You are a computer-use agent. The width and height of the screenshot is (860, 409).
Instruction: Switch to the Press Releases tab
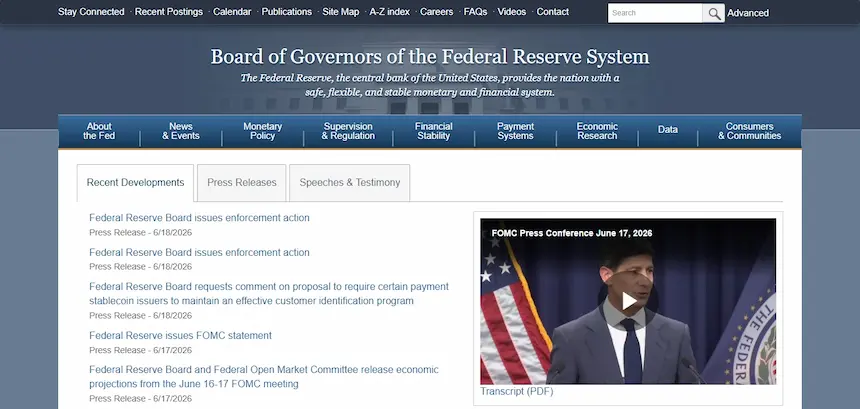click(x=242, y=183)
